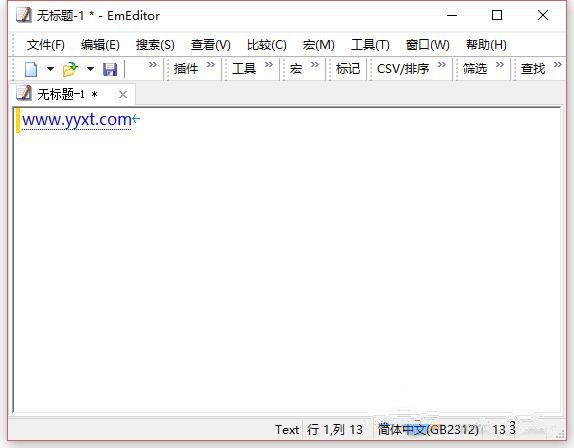Expand the 工具 toolbar overflow chevron

click(x=269, y=65)
